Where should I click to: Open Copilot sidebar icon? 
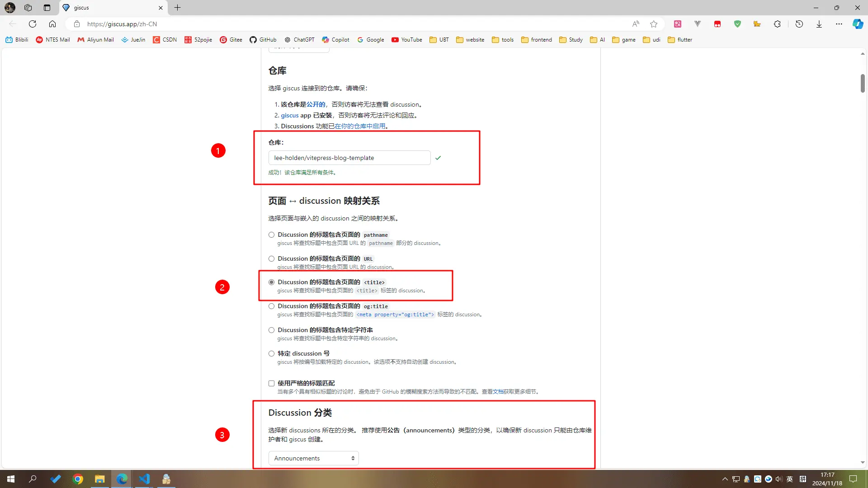tap(857, 24)
